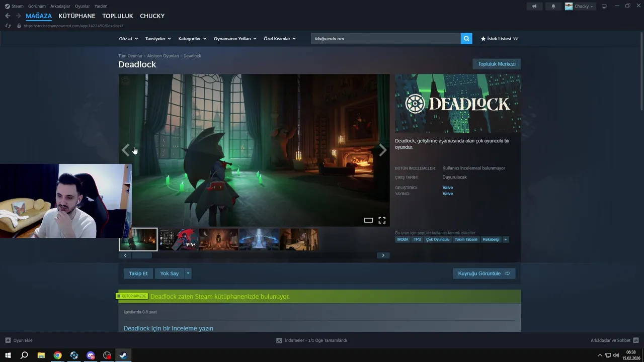Click the downloads icon in bottom bar
The height and width of the screenshot is (362, 644).
(279, 340)
